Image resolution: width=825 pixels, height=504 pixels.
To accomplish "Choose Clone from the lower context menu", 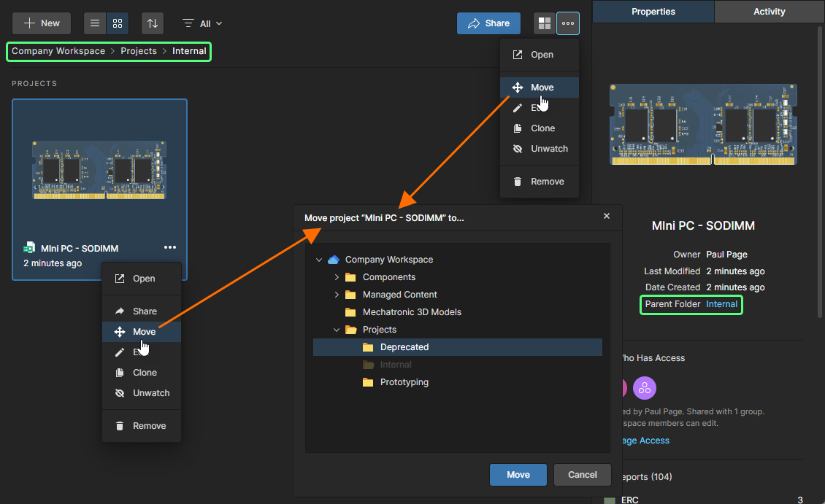I will tap(145, 373).
